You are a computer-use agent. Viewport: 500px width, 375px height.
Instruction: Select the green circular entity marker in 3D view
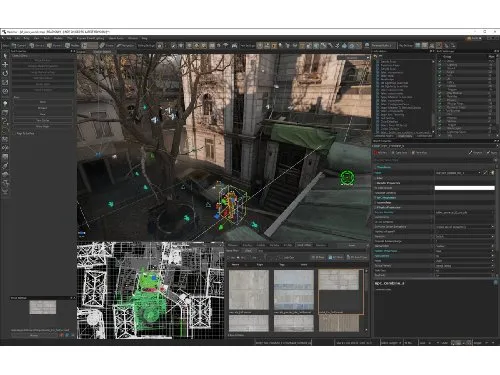tap(347, 177)
